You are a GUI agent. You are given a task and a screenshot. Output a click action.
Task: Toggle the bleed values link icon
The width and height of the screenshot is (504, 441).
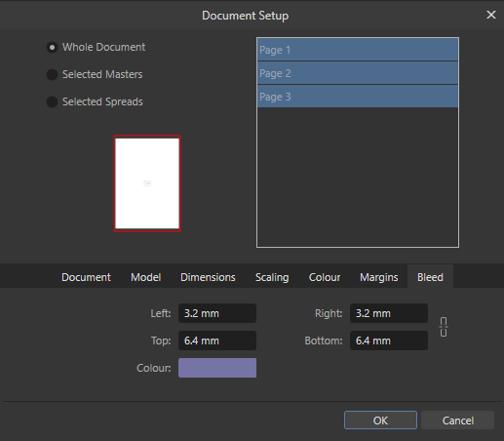pyautogui.click(x=444, y=327)
